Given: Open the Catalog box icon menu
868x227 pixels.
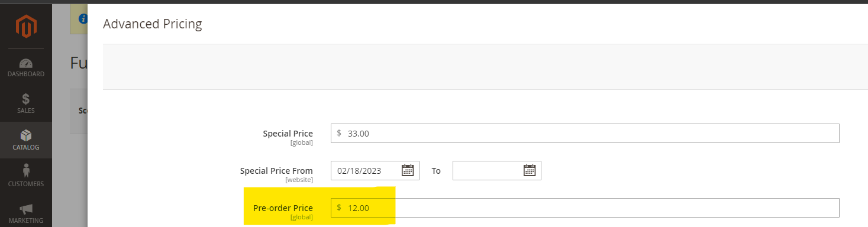Looking at the screenshot, I should click(x=26, y=140).
